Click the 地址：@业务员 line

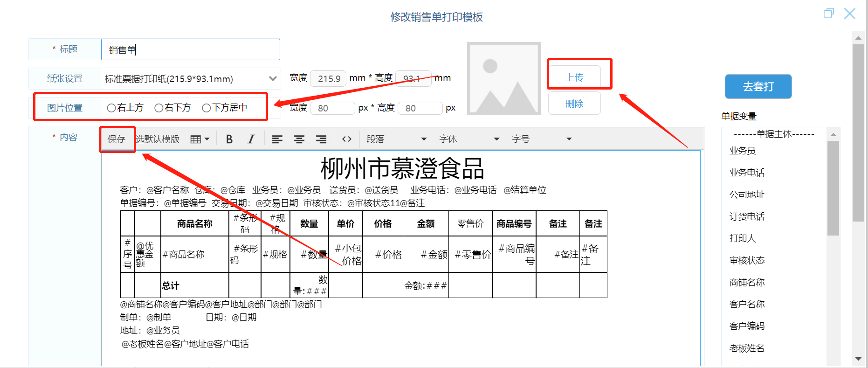point(150,331)
